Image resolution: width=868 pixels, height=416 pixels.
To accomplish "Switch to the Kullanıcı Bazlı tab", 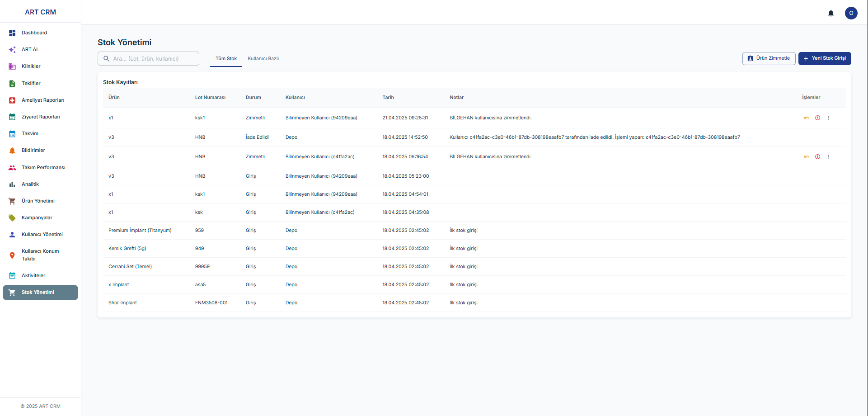I will tap(263, 59).
